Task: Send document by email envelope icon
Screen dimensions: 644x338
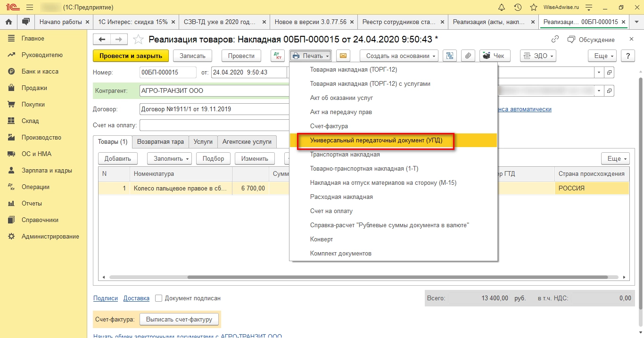Action: tap(343, 56)
